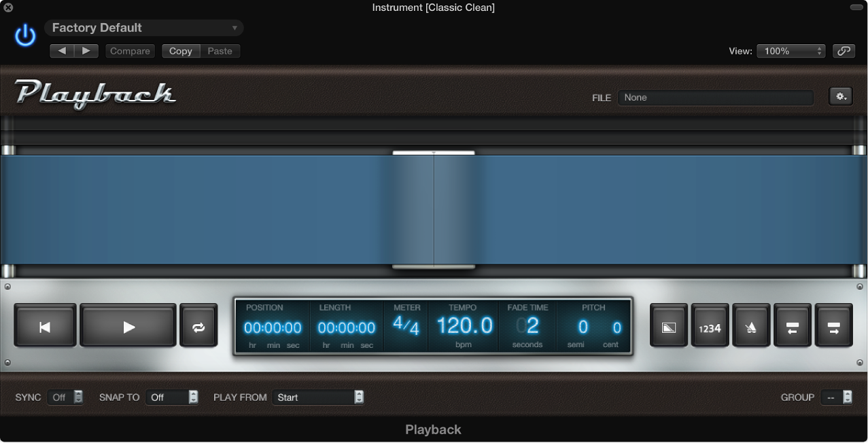Open the Factory Default preset dropdown
The image size is (868, 443).
[x=143, y=28]
